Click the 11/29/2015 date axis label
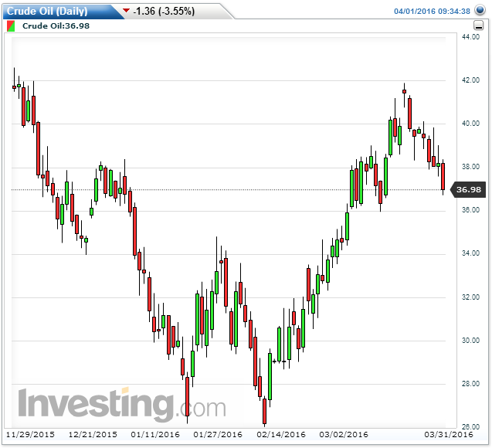 point(29,434)
